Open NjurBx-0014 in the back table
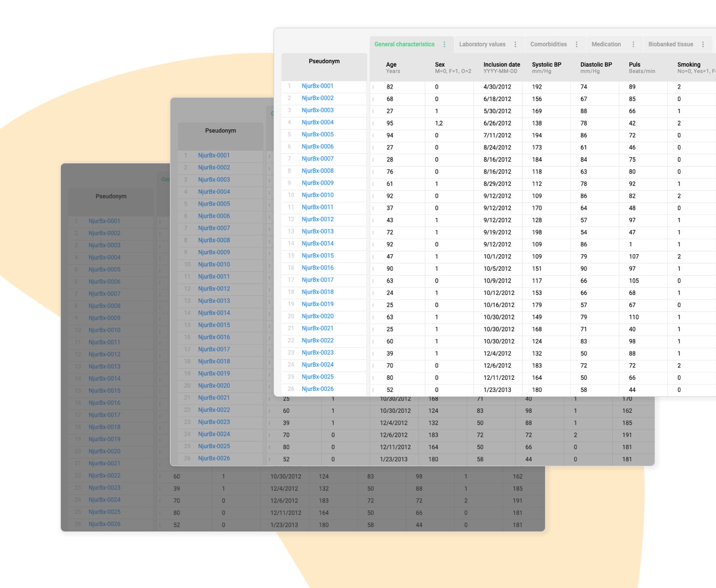The width and height of the screenshot is (716, 588). pyautogui.click(x=104, y=378)
